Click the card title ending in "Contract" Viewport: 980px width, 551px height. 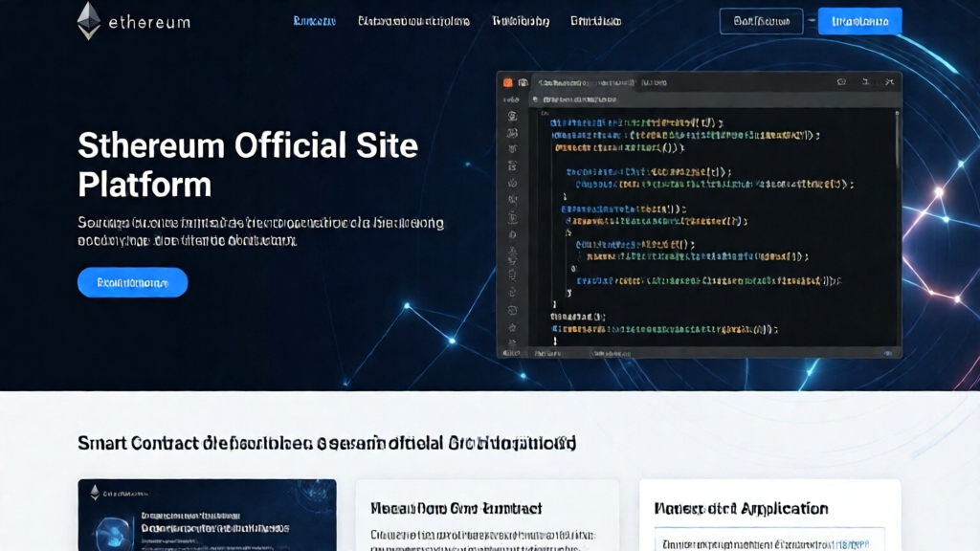tap(457, 509)
